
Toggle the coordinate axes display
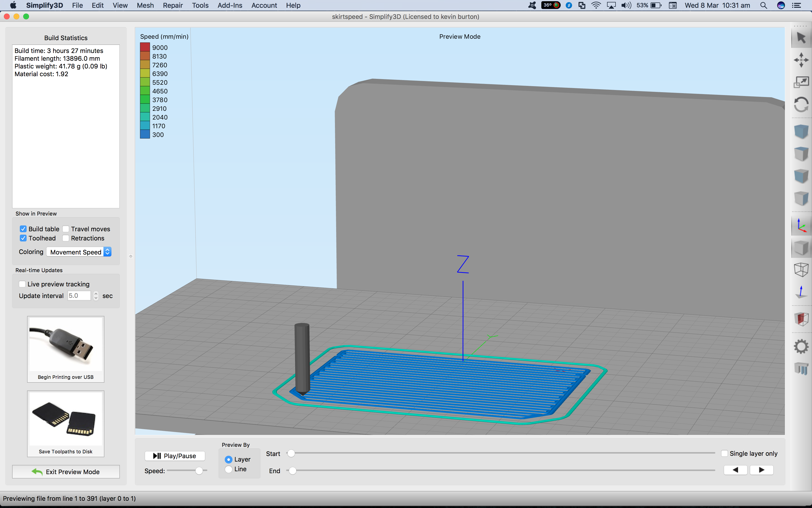pyautogui.click(x=801, y=225)
